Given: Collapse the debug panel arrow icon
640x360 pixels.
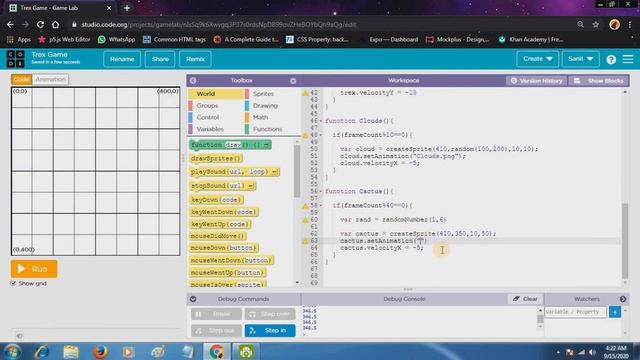Looking at the screenshot, I should point(193,299).
